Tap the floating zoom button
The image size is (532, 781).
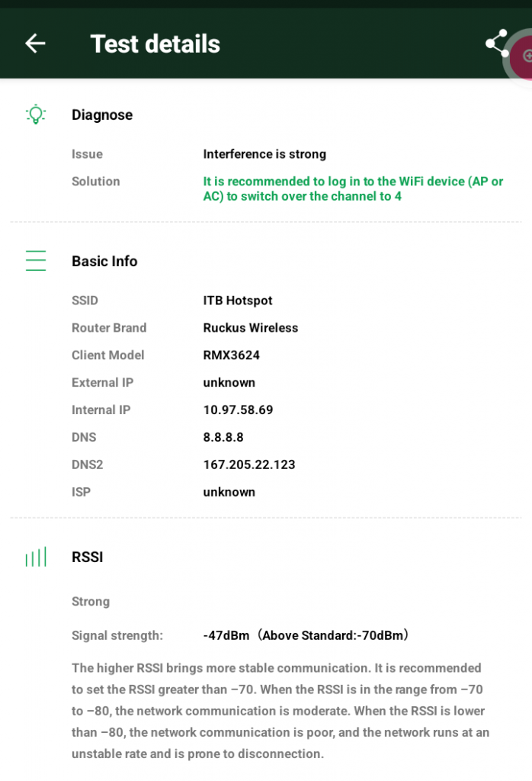click(x=524, y=56)
